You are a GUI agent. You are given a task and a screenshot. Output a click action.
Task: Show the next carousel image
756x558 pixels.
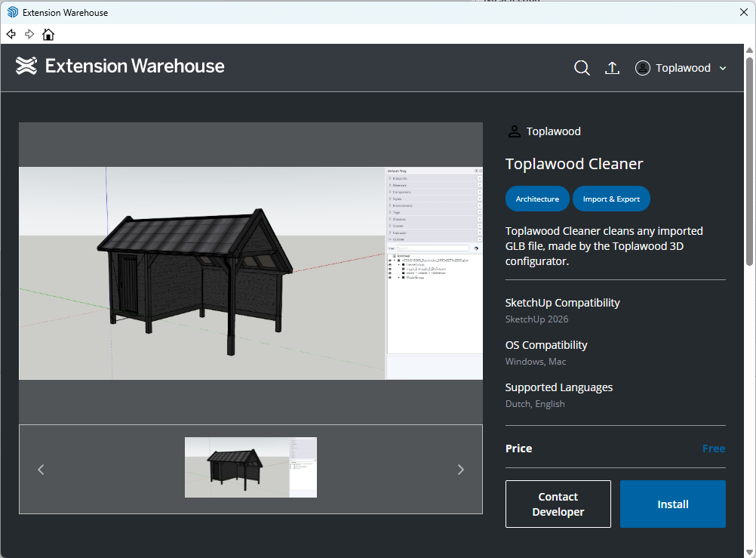click(x=460, y=469)
